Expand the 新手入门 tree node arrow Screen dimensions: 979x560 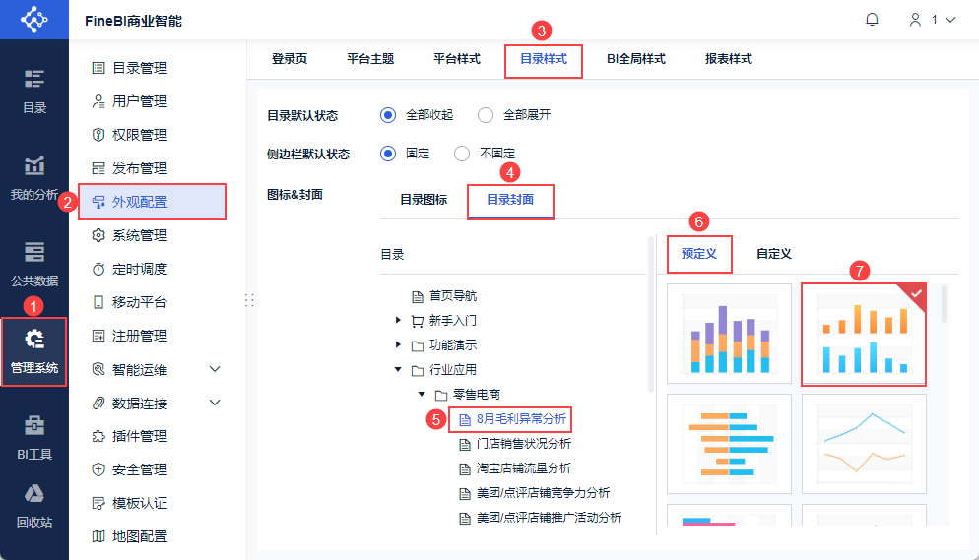(x=398, y=320)
